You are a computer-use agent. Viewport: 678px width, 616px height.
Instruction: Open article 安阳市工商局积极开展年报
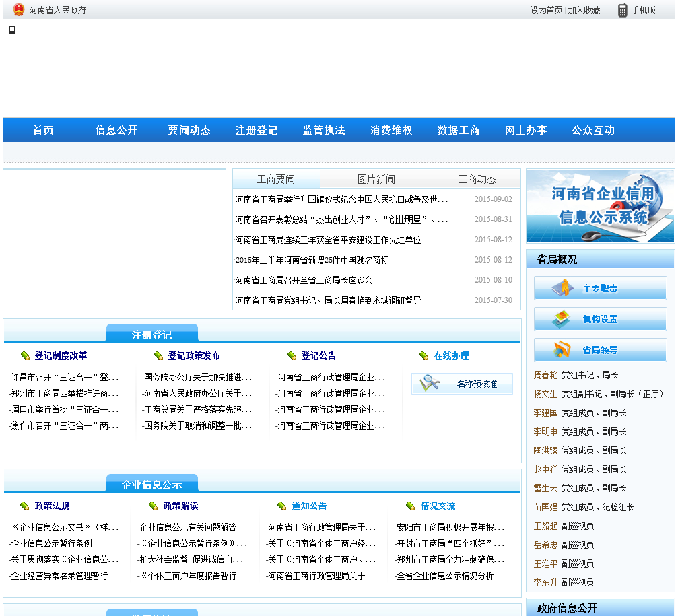coord(450,527)
